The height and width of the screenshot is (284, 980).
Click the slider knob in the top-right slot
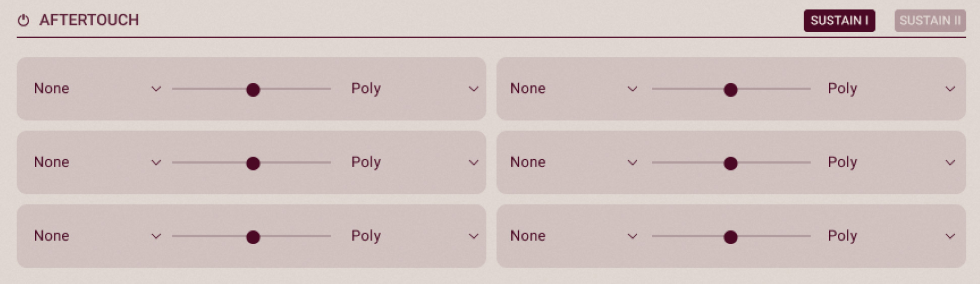(x=730, y=90)
